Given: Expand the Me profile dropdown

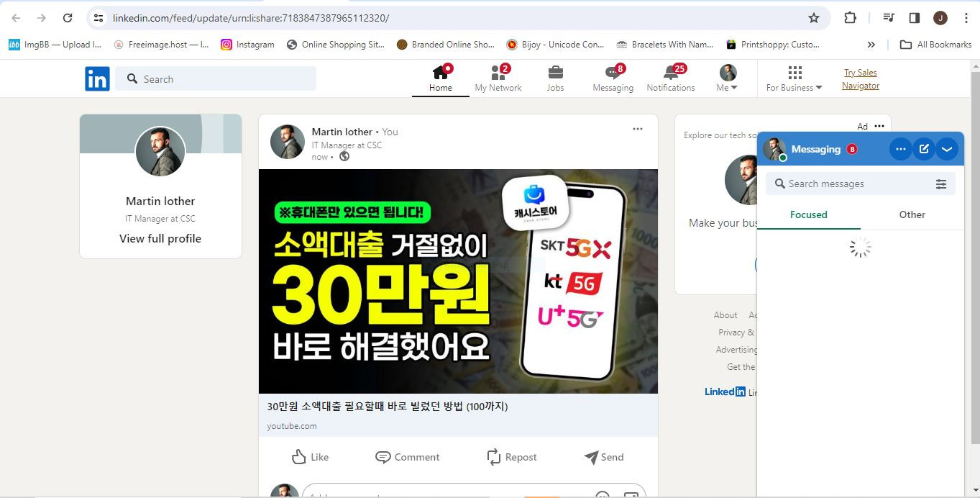Looking at the screenshot, I should coord(728,78).
